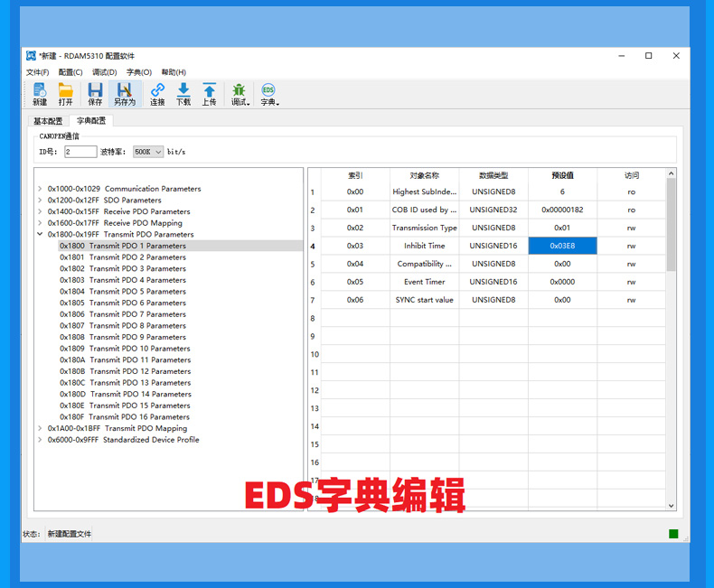Click the 另存为 (Save As) icon
Image resolution: width=714 pixels, height=588 pixels.
[x=124, y=94]
